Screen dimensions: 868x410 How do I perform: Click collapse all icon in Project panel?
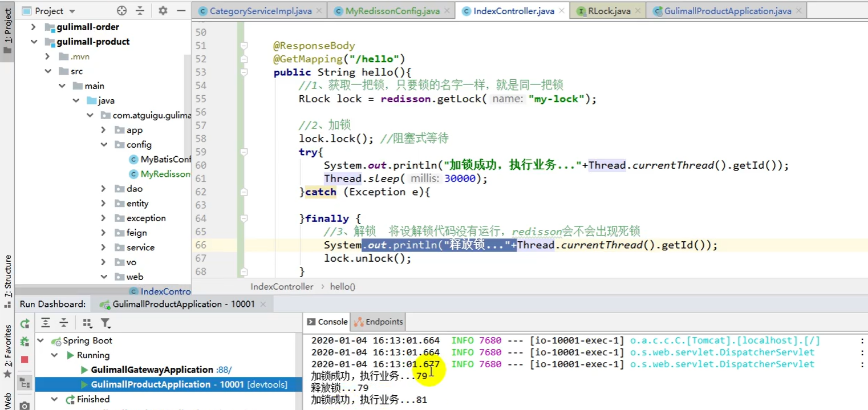coord(140,11)
